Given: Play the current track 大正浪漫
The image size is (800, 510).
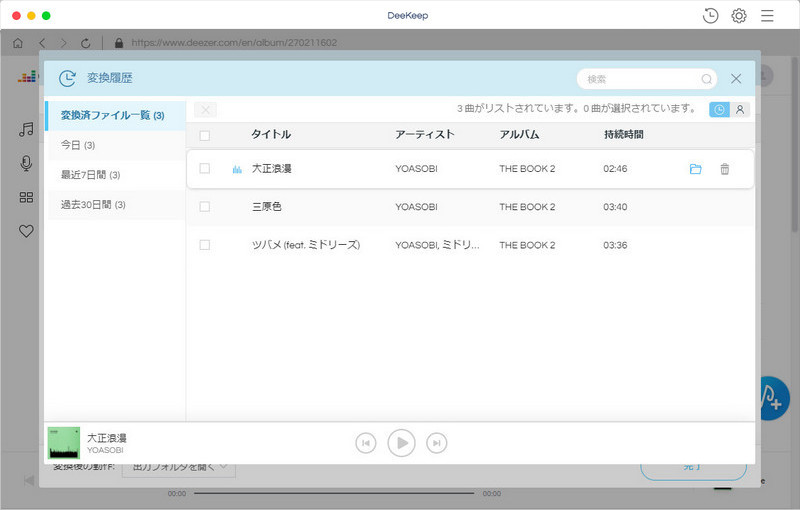Looking at the screenshot, I should click(402, 443).
